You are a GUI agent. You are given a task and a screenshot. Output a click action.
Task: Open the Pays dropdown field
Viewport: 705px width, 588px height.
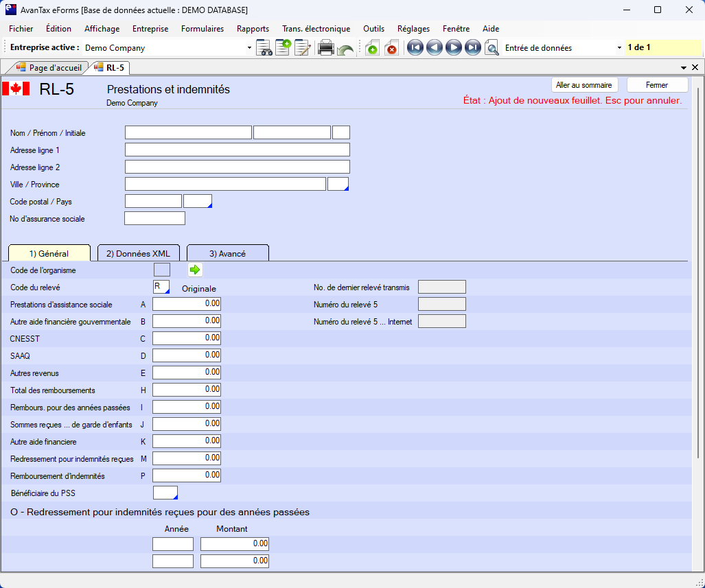pyautogui.click(x=198, y=201)
